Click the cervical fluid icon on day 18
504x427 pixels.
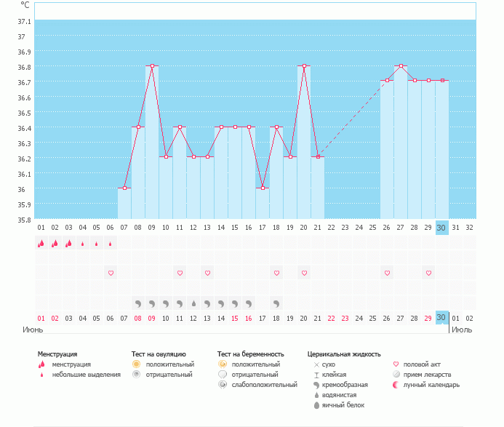(x=276, y=303)
